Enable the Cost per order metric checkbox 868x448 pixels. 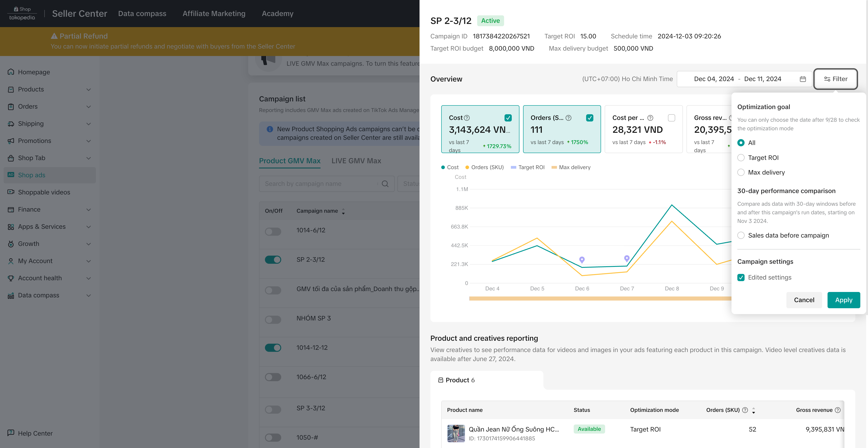(672, 118)
